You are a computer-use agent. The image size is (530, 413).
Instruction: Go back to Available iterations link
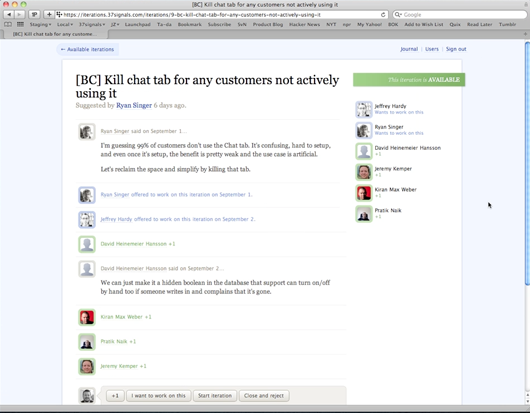click(x=88, y=49)
